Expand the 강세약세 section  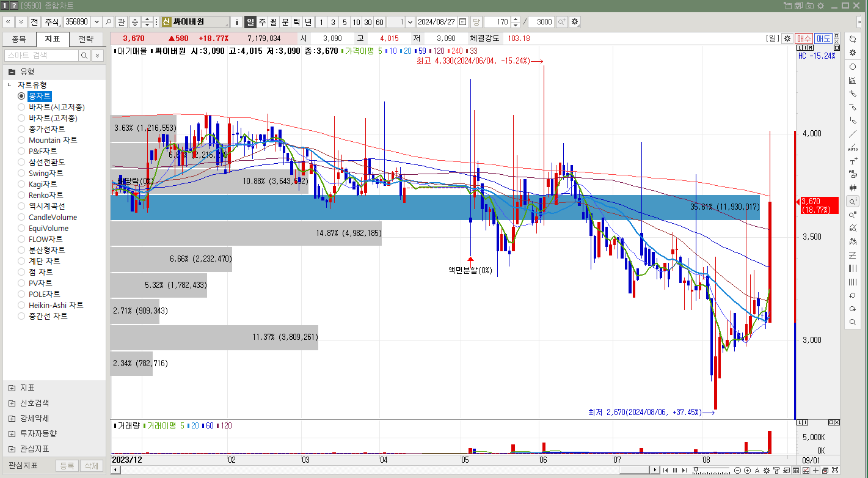[x=12, y=419]
